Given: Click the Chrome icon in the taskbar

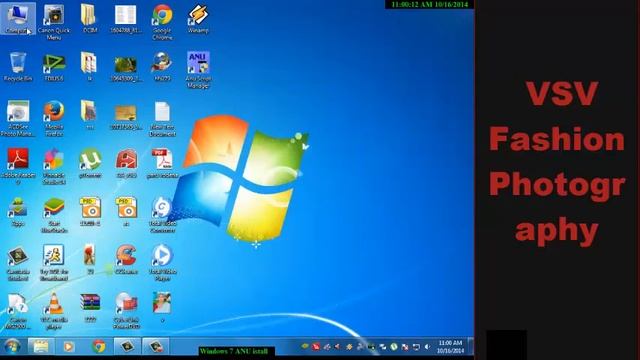Looking at the screenshot, I should 98,347.
